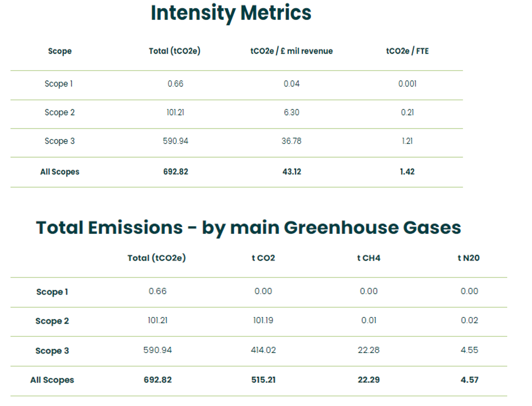The image size is (532, 406).
Task: Select the Total Emissions by Greenhouse Gases heading
Action: (x=248, y=228)
